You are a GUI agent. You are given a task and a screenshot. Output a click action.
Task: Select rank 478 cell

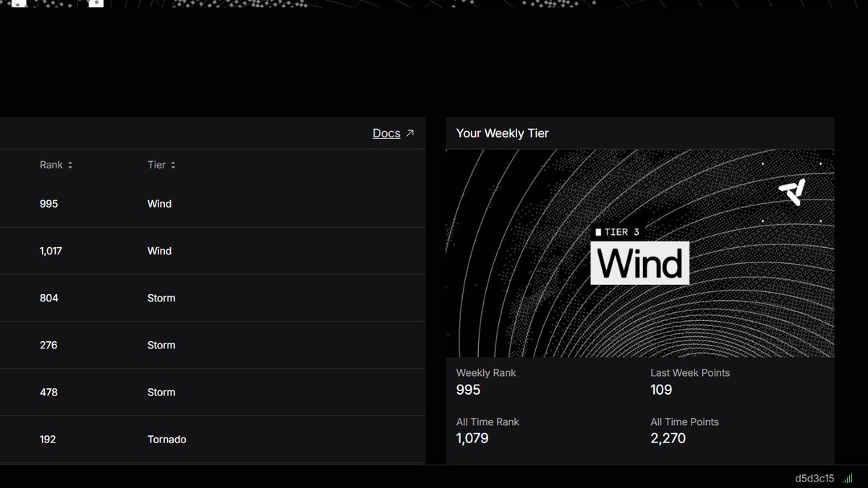(x=48, y=392)
